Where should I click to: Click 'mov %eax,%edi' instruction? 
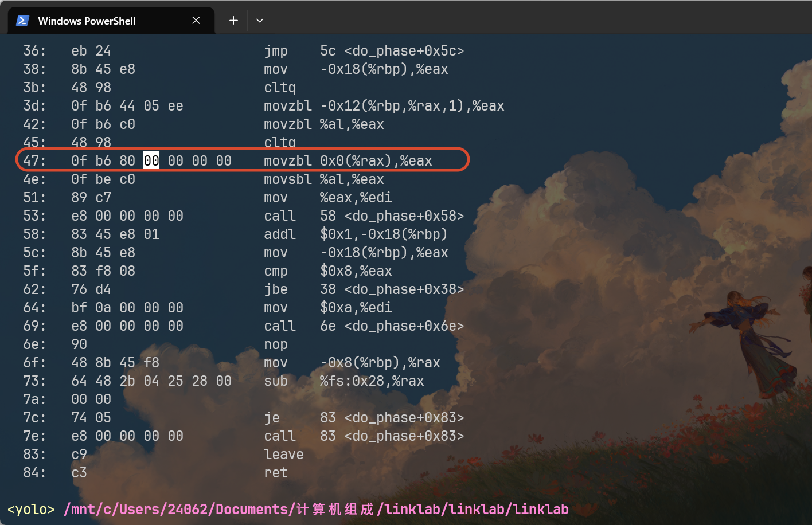(x=328, y=198)
